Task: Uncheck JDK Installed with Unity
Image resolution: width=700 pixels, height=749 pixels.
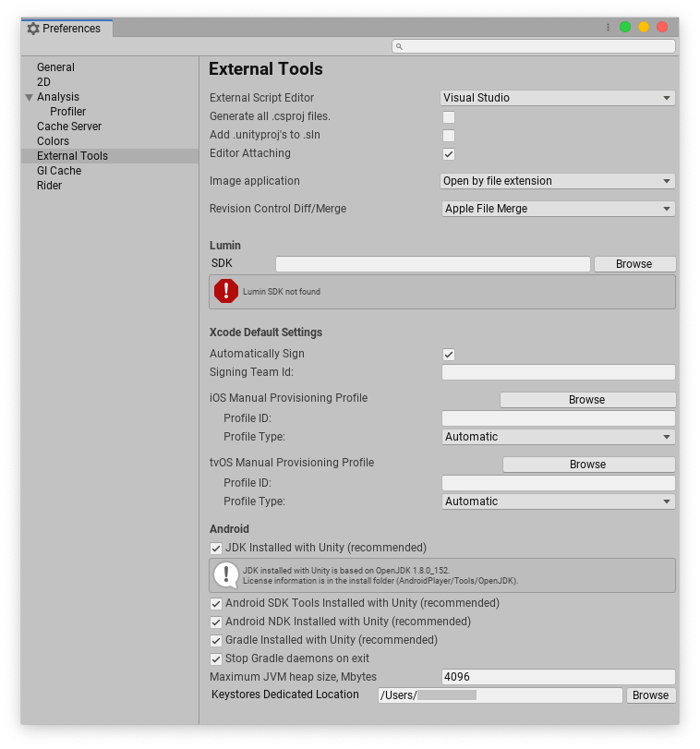Action: tap(216, 548)
